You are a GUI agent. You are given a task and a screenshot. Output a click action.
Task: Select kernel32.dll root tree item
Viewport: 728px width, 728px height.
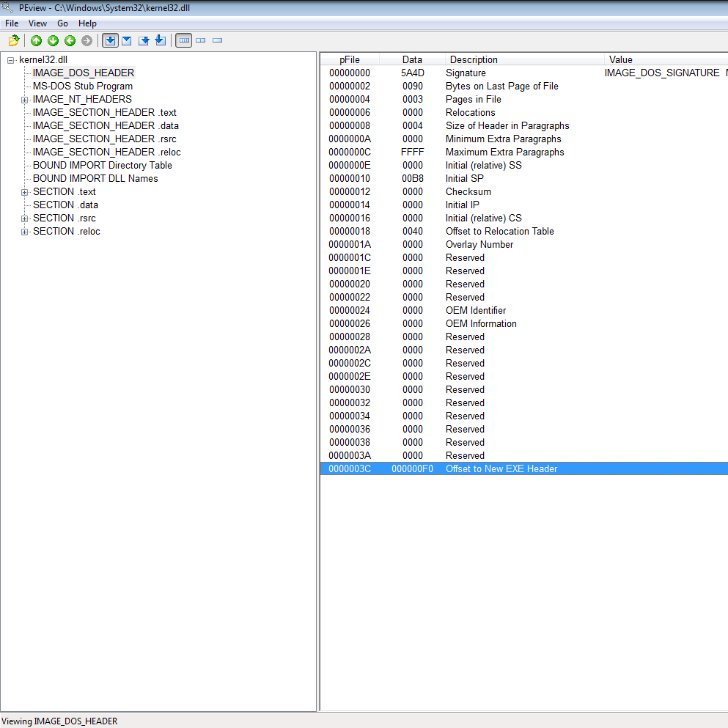point(43,60)
